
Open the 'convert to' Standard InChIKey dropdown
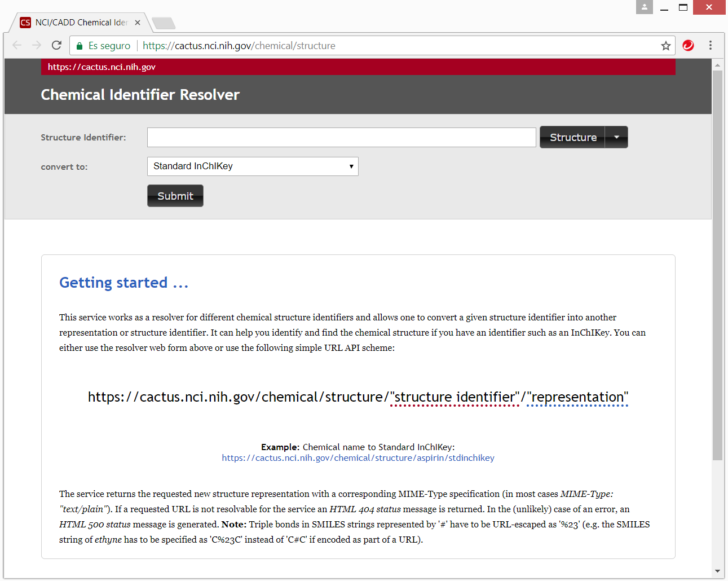pyautogui.click(x=253, y=166)
